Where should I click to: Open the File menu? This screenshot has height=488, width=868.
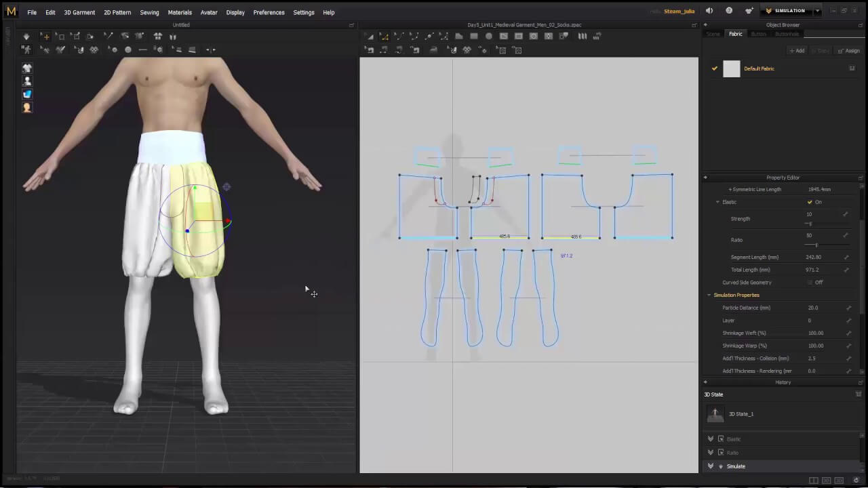(x=32, y=12)
